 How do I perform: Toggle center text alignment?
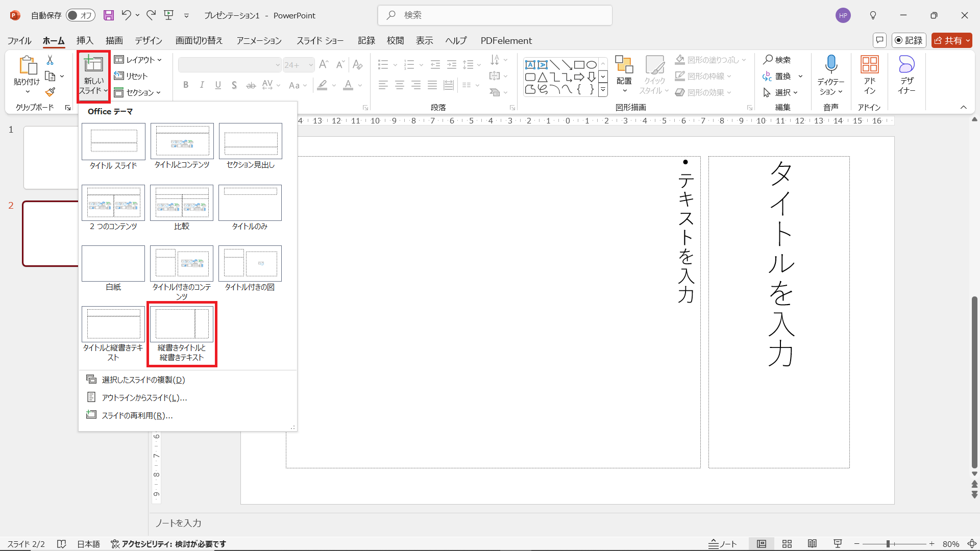400,85
